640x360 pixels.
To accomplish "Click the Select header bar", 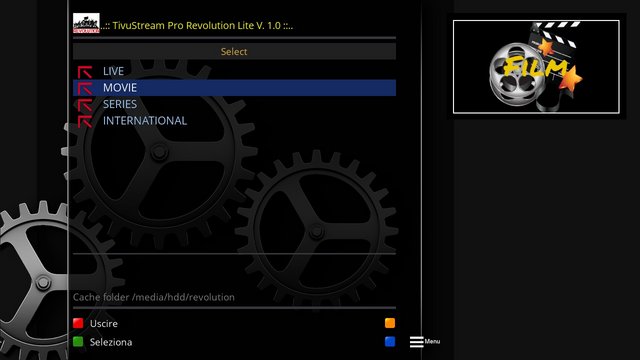I will coord(234,51).
